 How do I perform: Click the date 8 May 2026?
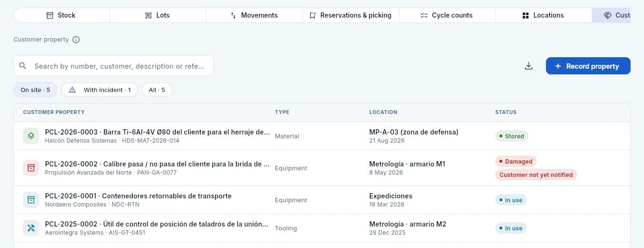[386, 173]
